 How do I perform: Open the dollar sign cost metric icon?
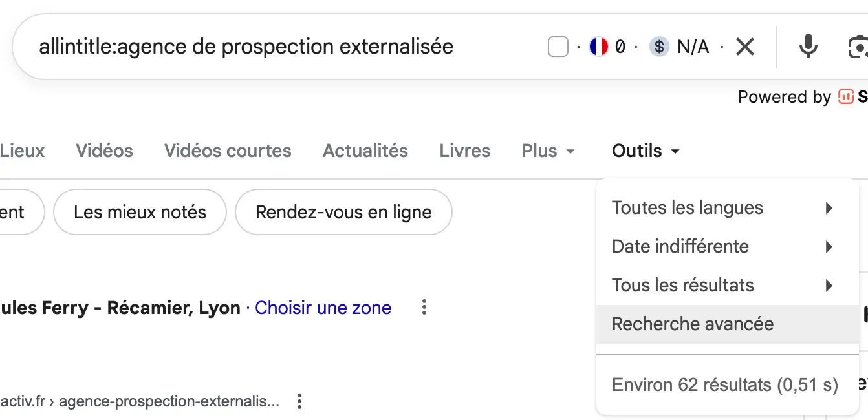tap(658, 46)
